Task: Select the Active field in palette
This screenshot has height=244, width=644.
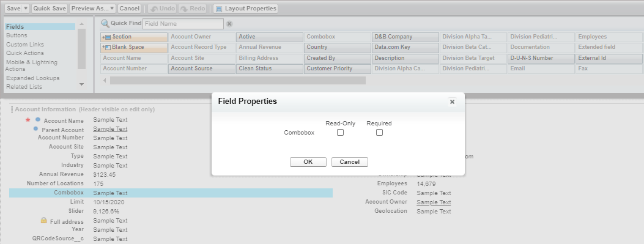Action: click(x=270, y=37)
